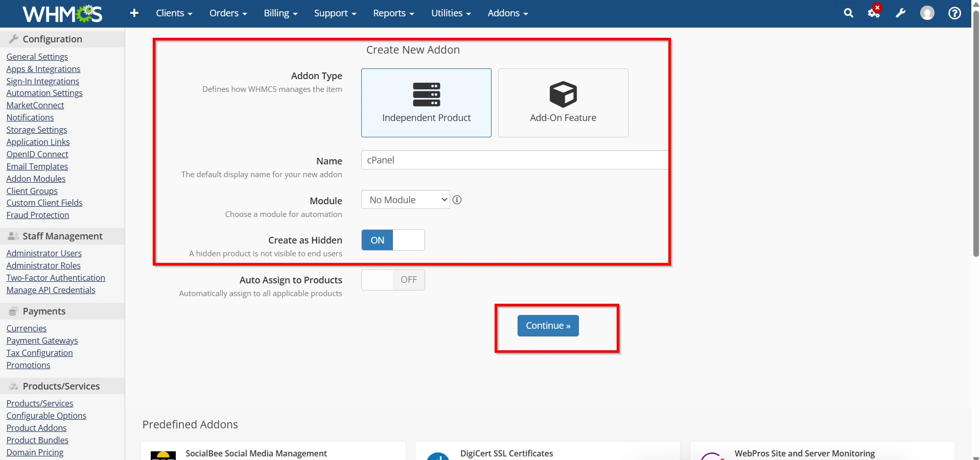Image resolution: width=980 pixels, height=460 pixels.
Task: Open Configurable Options link
Action: coord(46,416)
